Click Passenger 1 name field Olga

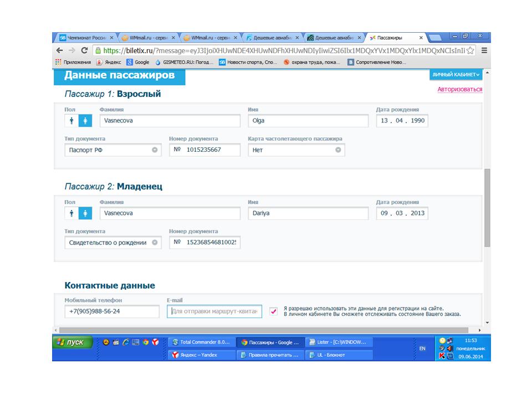pos(308,121)
